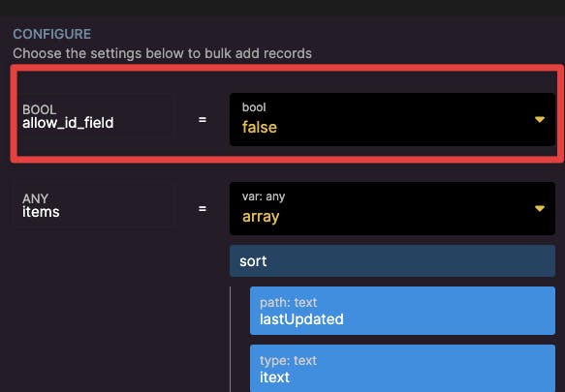Edit the lastUpdated path field
The width and height of the screenshot is (565, 392).
pyautogui.click(x=402, y=311)
